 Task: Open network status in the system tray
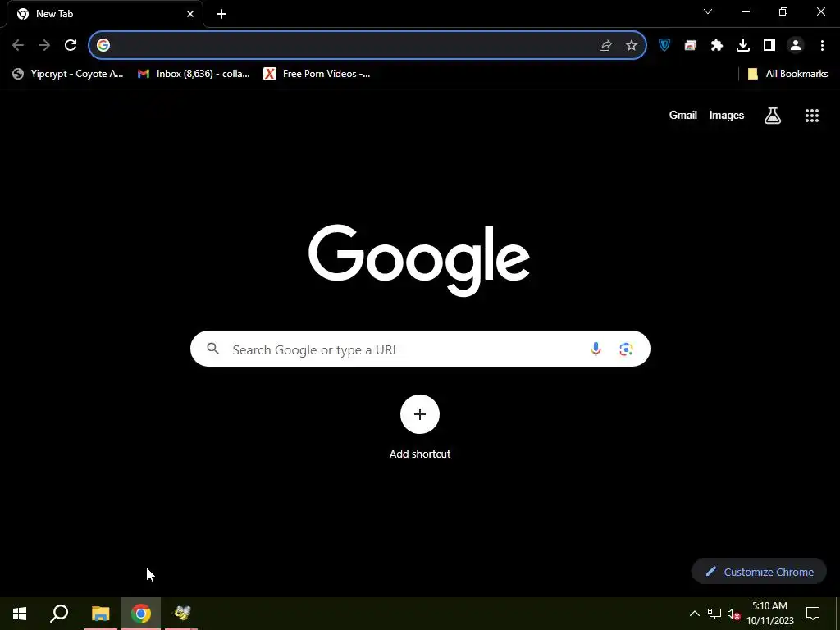pos(714,614)
